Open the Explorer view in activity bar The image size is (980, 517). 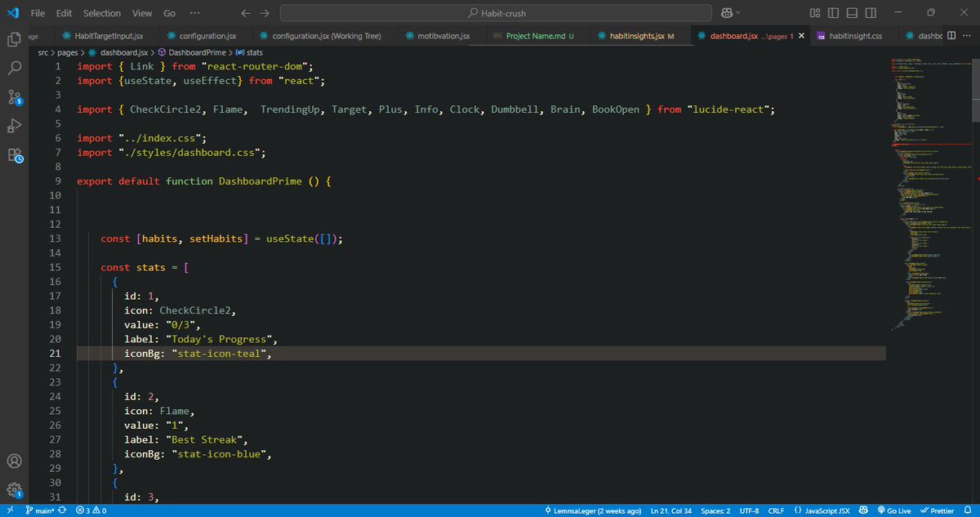tap(14, 39)
